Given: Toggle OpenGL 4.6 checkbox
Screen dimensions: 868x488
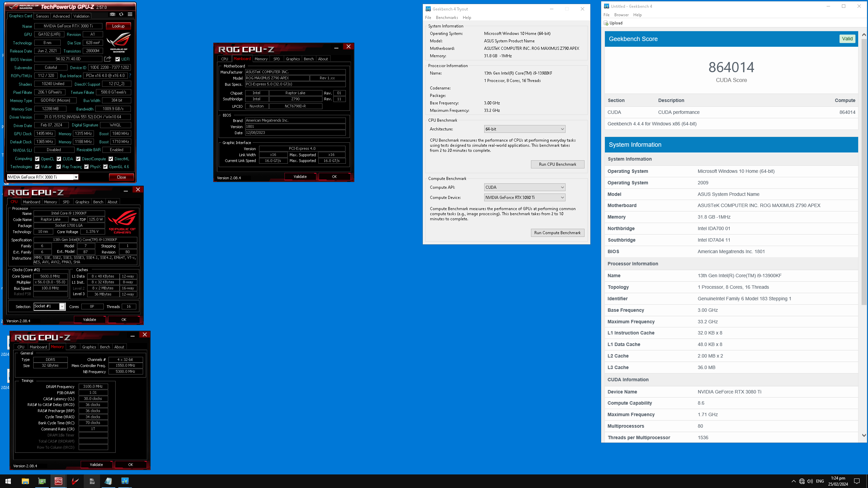Looking at the screenshot, I should pos(105,167).
